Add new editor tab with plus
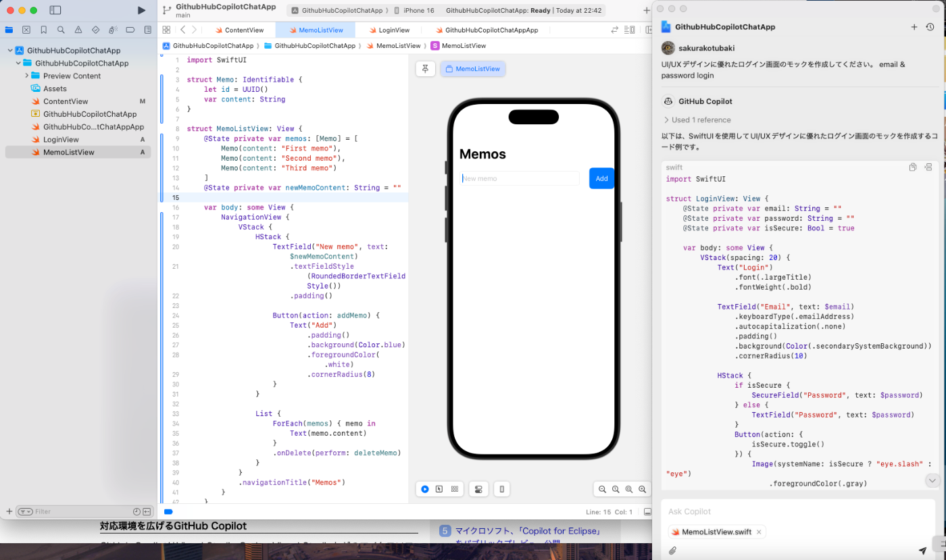 [x=647, y=10]
